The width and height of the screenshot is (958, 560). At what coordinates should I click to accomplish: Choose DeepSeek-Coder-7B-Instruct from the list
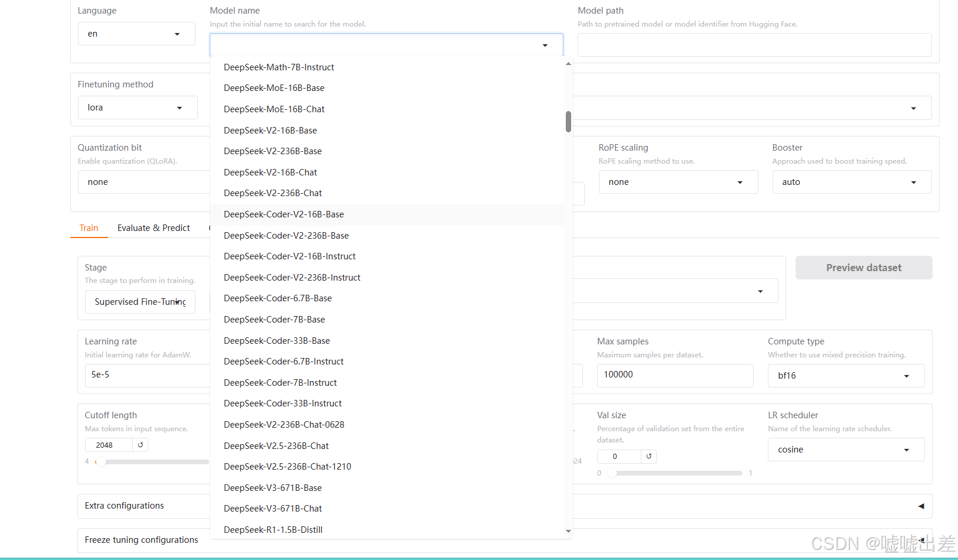pyautogui.click(x=387, y=383)
